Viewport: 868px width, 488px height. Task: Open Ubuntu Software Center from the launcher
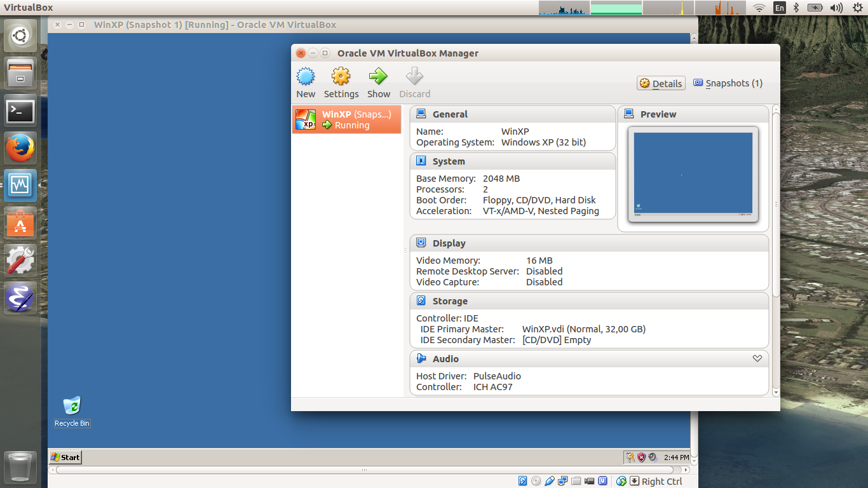pos(20,223)
